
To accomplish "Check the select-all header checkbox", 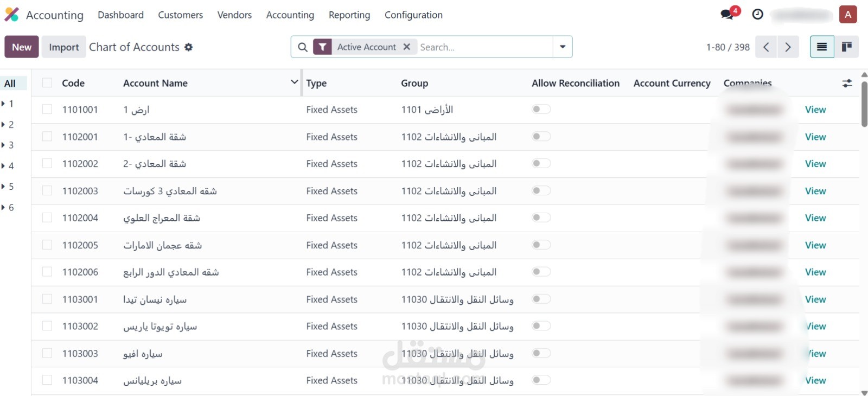I will point(47,83).
